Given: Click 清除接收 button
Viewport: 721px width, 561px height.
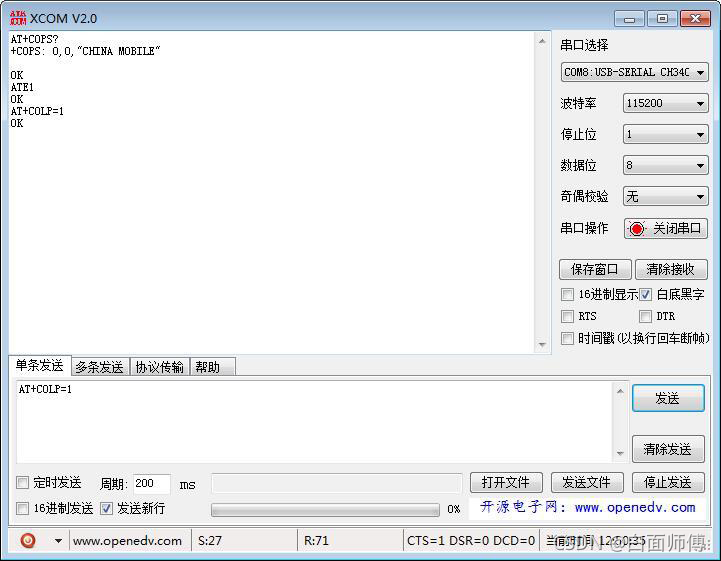Looking at the screenshot, I should pos(671,269).
